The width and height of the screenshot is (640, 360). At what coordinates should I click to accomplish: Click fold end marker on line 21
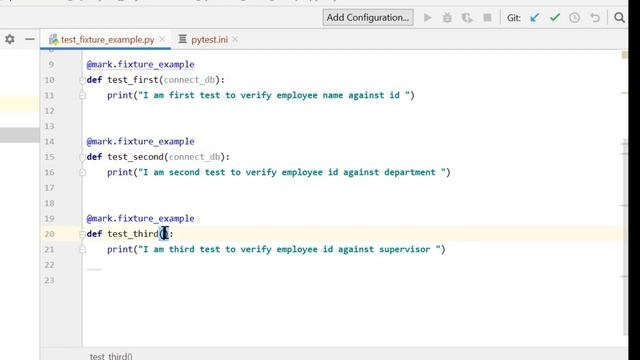tap(82, 249)
